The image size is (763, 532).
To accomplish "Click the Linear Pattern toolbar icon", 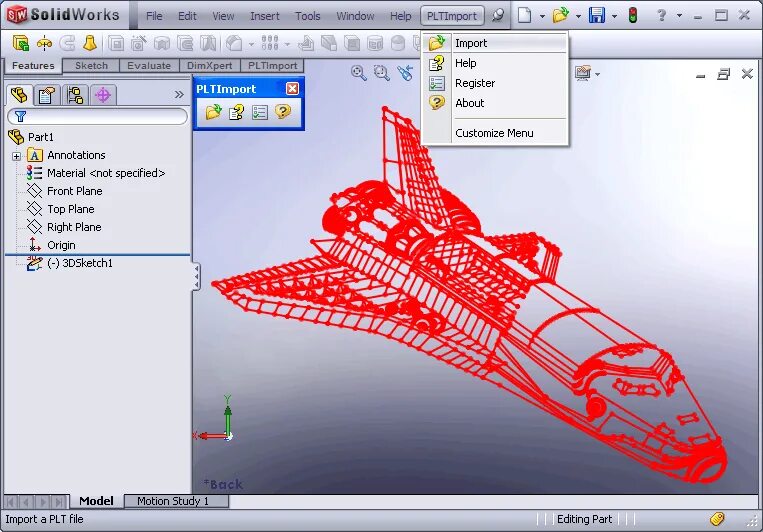I will coord(270,44).
